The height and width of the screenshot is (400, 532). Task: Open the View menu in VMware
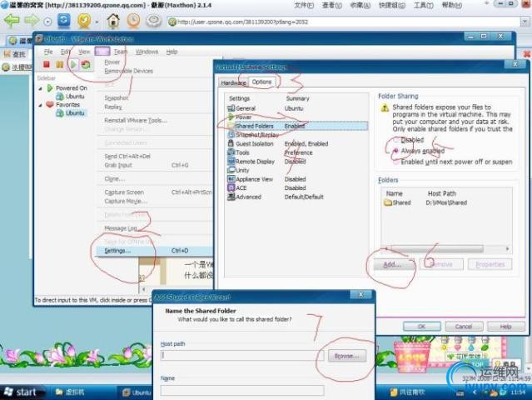click(x=84, y=52)
